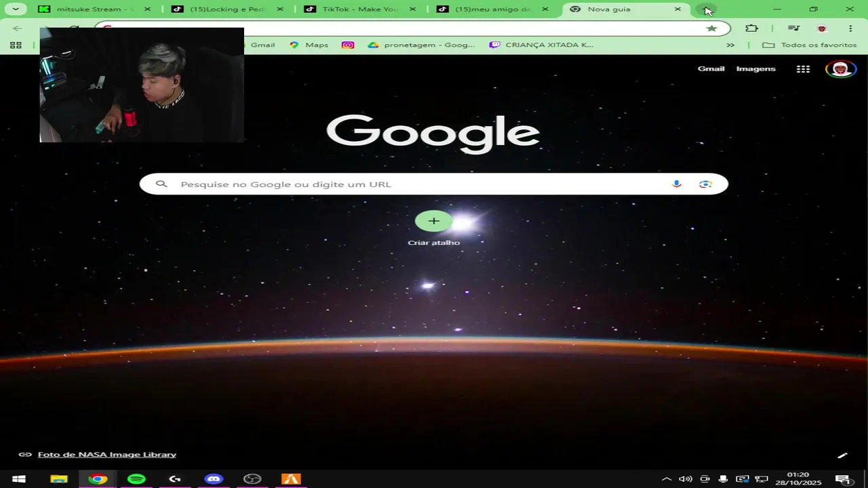Open the Maps bookmark

309,45
